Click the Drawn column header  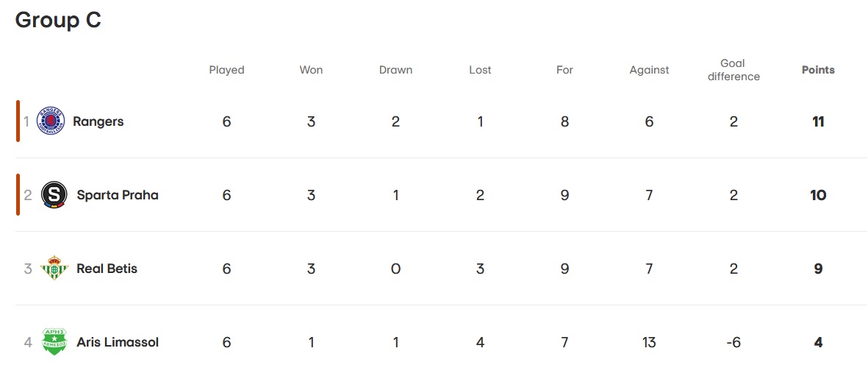(x=396, y=70)
